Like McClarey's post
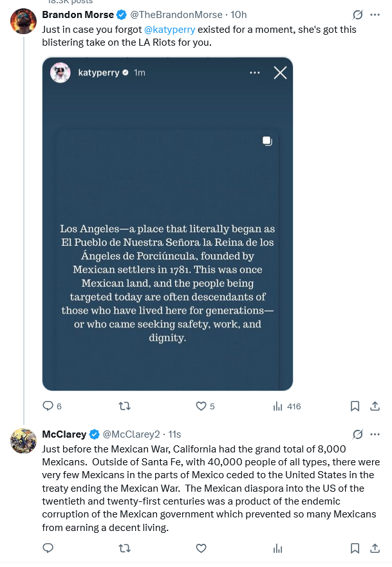 click(x=201, y=548)
